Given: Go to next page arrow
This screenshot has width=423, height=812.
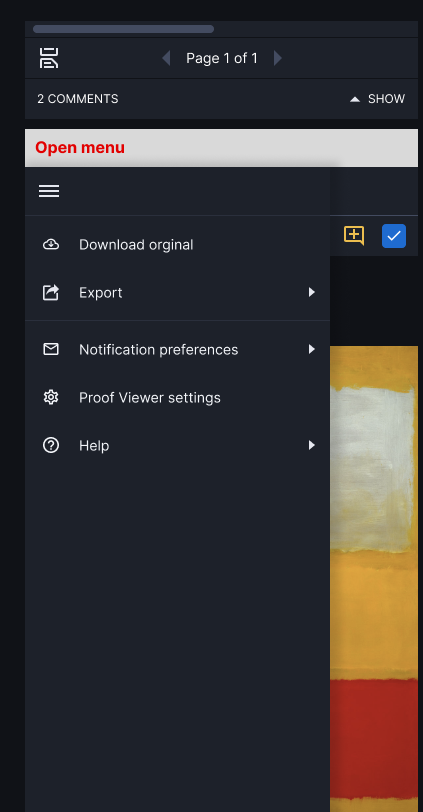Looking at the screenshot, I should coord(278,58).
